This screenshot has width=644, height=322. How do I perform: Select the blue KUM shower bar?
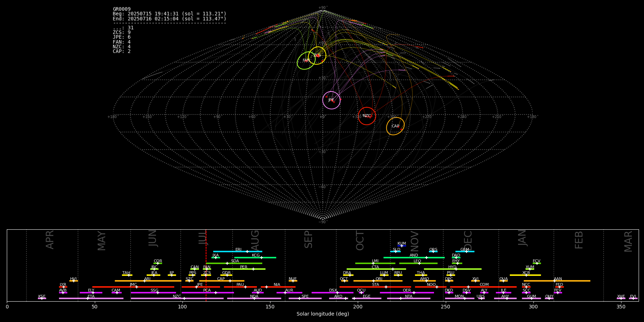point(402,245)
